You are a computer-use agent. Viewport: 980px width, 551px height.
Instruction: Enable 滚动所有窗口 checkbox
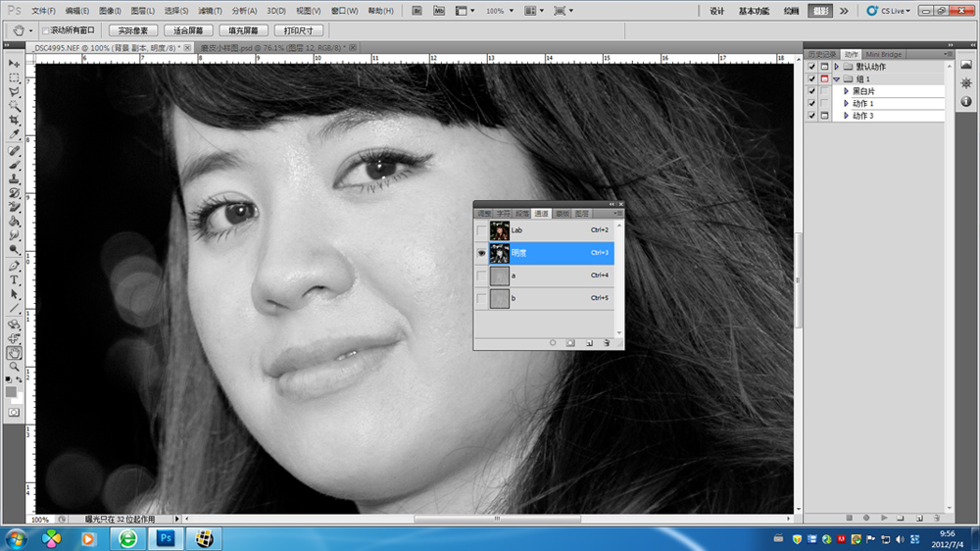[46, 30]
